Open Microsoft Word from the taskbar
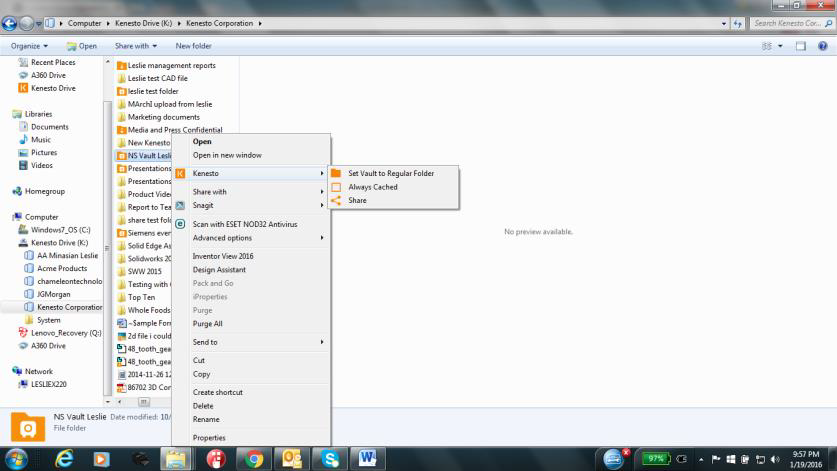The height and width of the screenshot is (471, 837). click(367, 459)
